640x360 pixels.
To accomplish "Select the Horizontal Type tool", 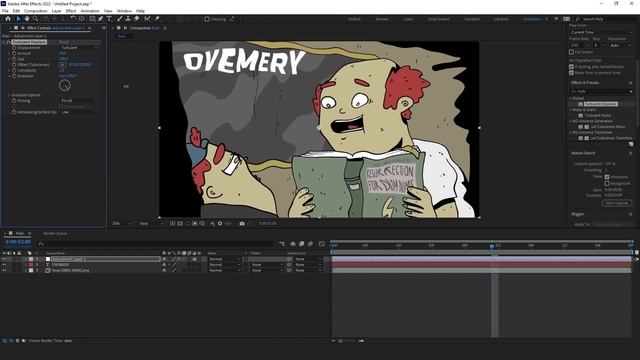I will point(109,19).
